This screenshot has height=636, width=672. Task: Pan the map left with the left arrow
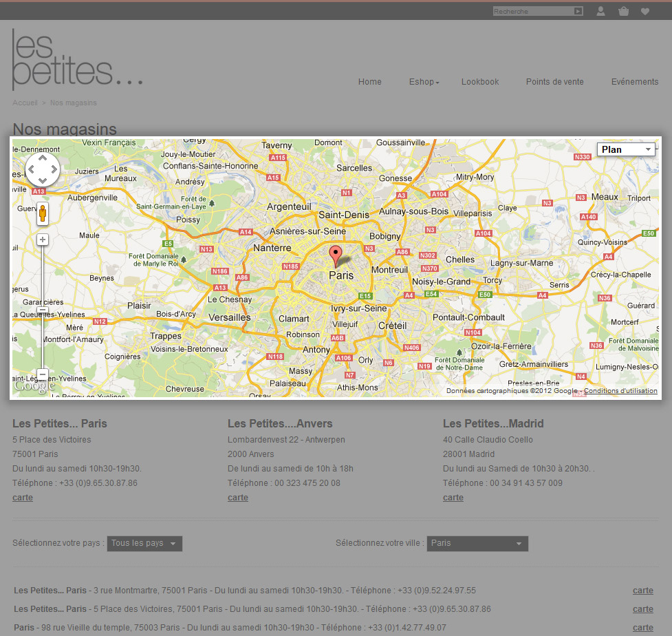pos(31,169)
